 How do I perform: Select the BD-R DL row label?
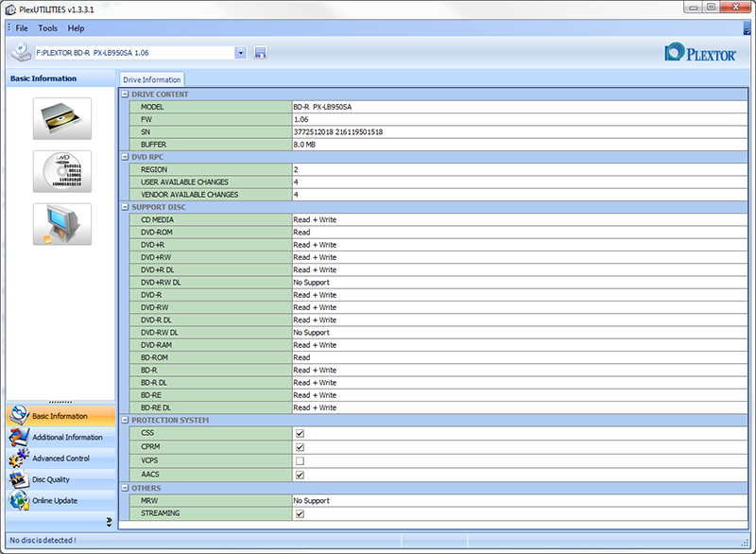click(x=154, y=383)
